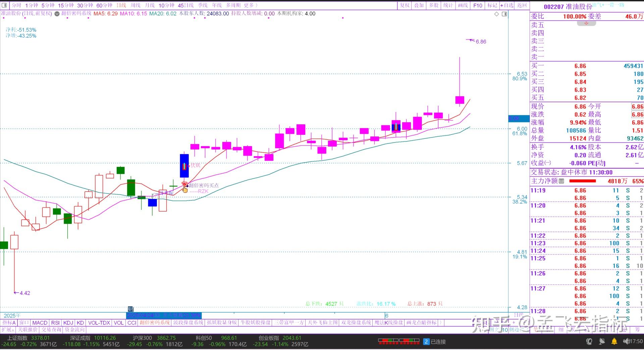The width and height of the screenshot is (644, 350).
Task: Click the diamond icon above the chart
Action: pyautogui.click(x=497, y=14)
